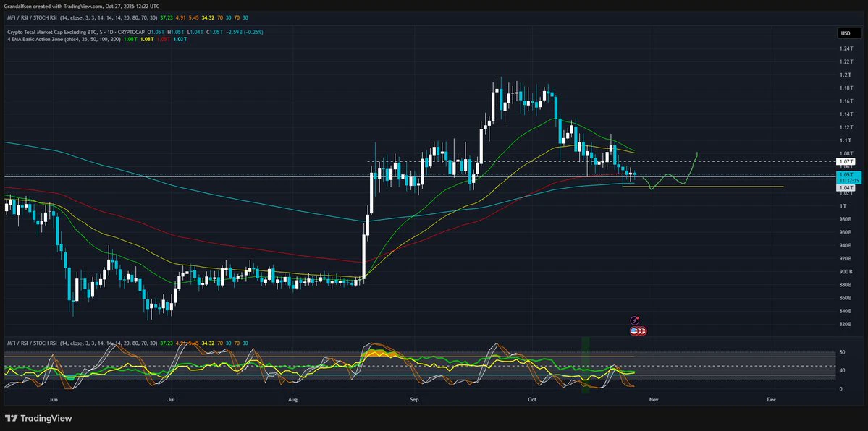Click the Sep label on time axis
The width and height of the screenshot is (868, 431).
tap(414, 399)
